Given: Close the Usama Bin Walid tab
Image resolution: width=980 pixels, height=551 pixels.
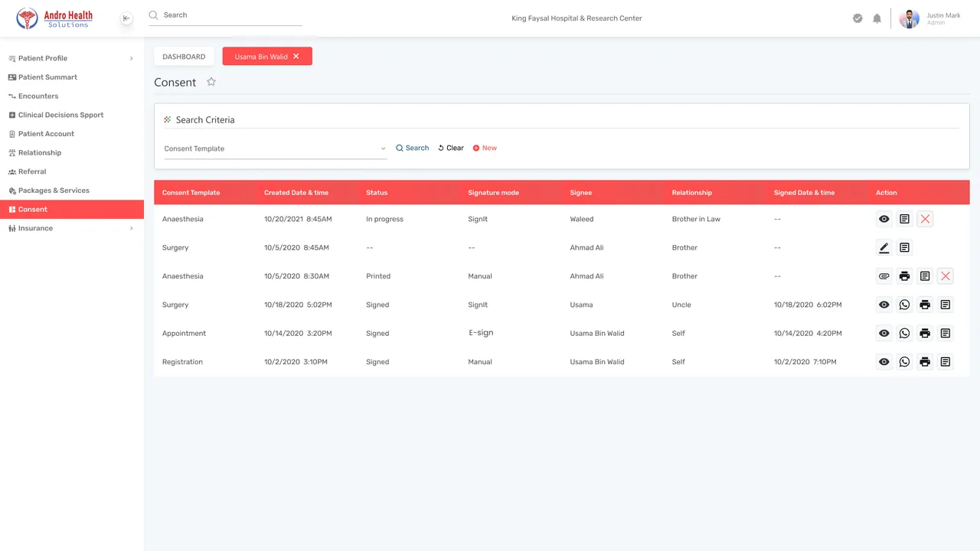Looking at the screenshot, I should 296,57.
